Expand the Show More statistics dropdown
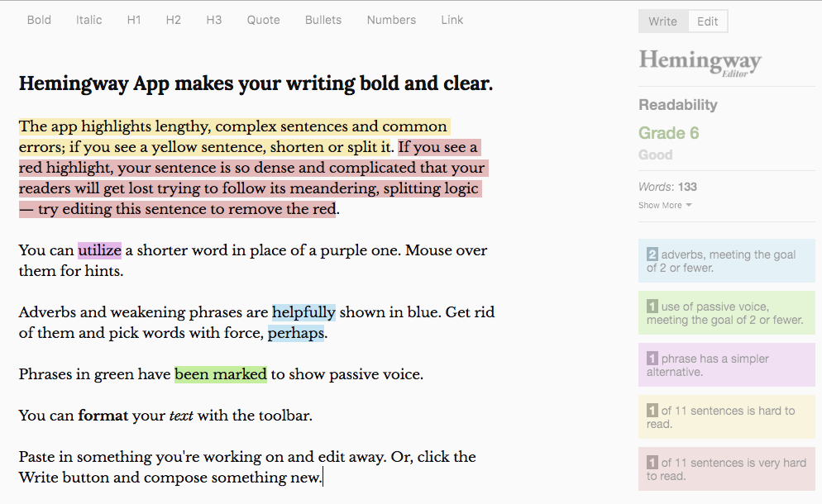 point(665,206)
